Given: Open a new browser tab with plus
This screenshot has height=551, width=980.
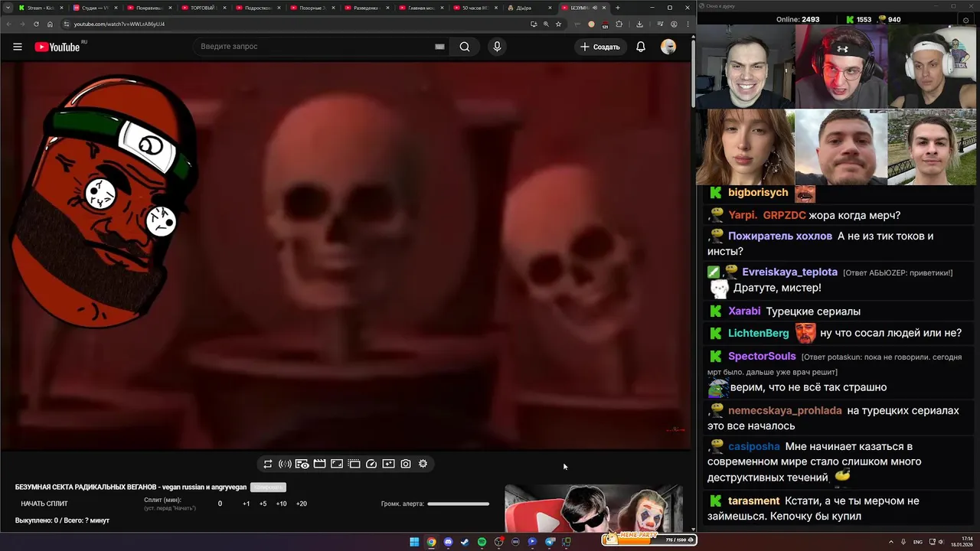Looking at the screenshot, I should pyautogui.click(x=618, y=8).
